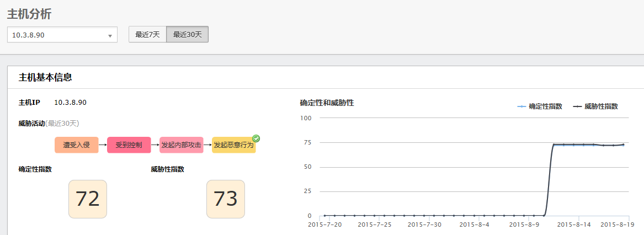
Task: Toggle the 威胁性指数 legend series
Action: (x=595, y=106)
